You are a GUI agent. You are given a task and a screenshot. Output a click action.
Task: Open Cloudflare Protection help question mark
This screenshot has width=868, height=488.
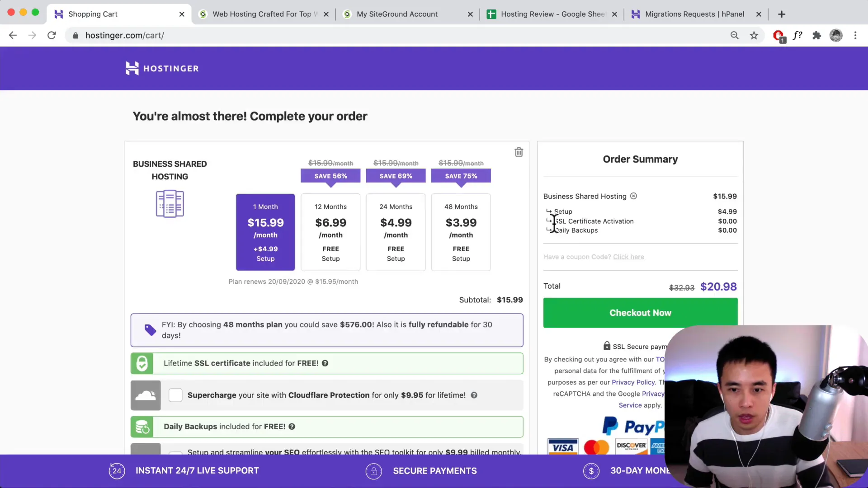pos(474,395)
